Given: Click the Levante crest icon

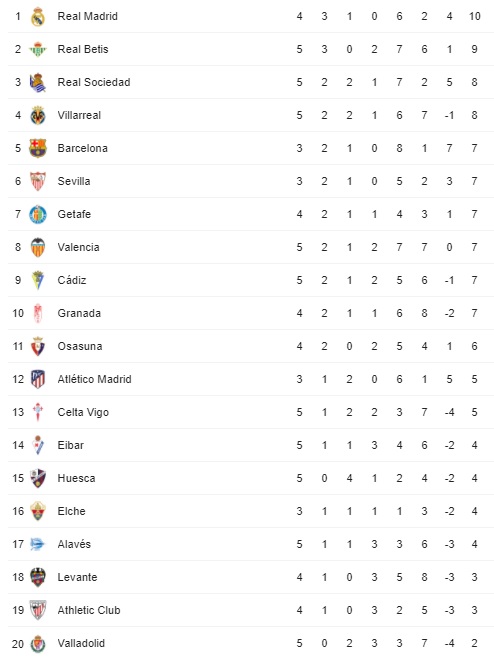Looking at the screenshot, I should [38, 577].
